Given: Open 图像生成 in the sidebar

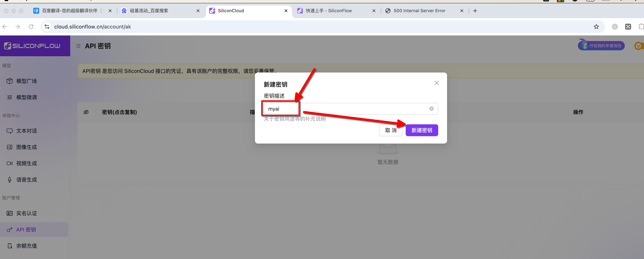Looking at the screenshot, I should coord(26,147).
